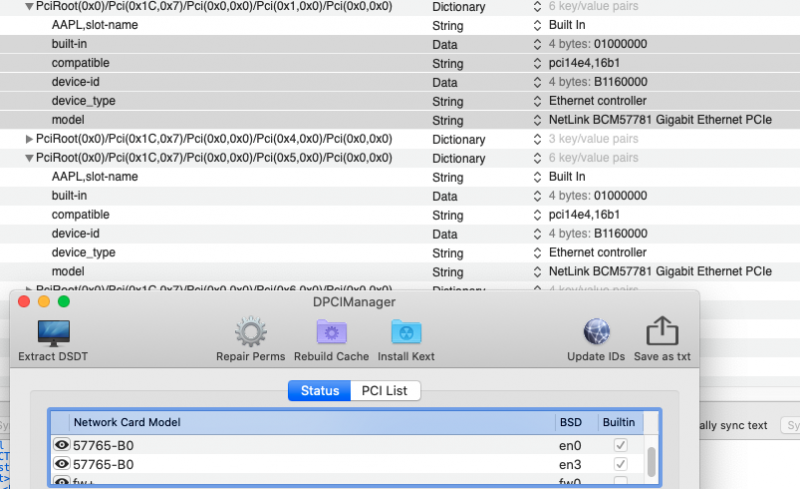Click the NetLink BCM57781 value under Pci(0x5,0x0)
Image resolution: width=800 pixels, height=489 pixels.
660,271
